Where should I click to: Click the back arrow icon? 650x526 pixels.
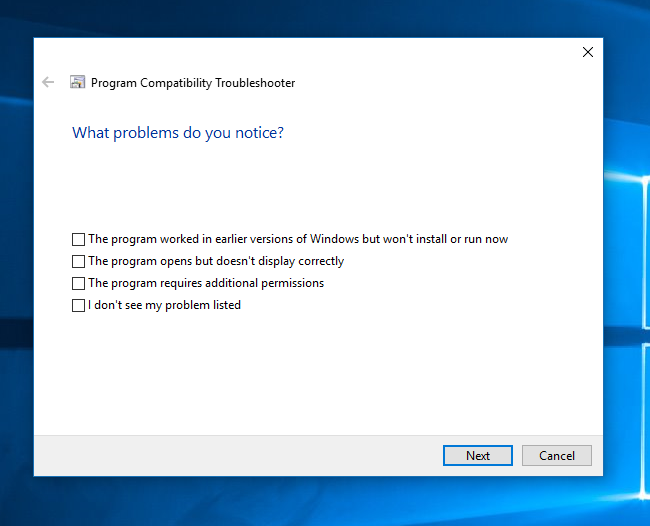(48, 82)
